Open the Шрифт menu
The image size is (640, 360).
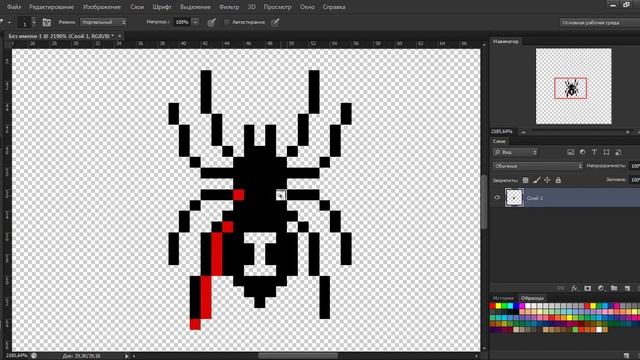coord(162,7)
